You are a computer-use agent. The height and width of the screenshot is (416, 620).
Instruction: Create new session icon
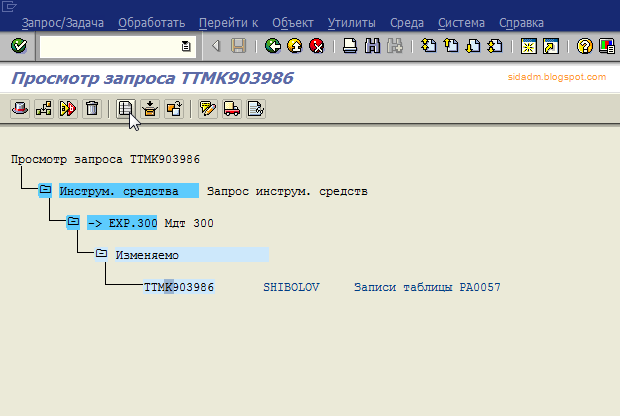(529, 46)
